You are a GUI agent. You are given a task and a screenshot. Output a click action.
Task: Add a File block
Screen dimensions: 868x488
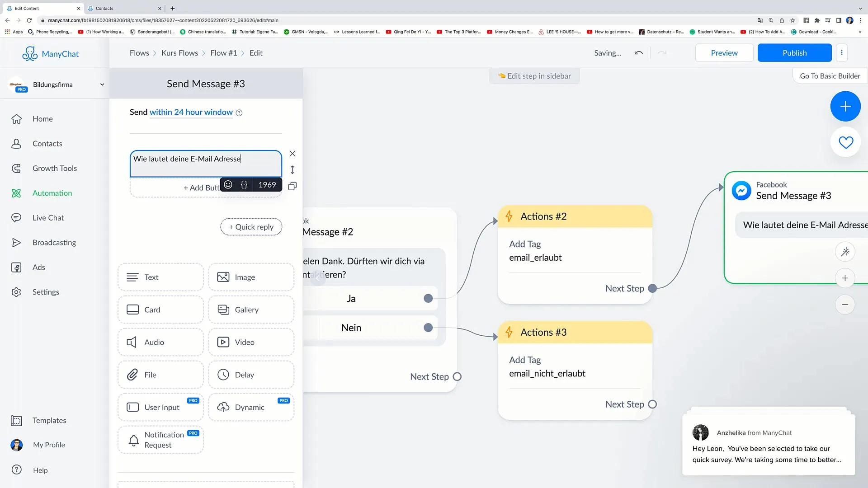click(160, 375)
